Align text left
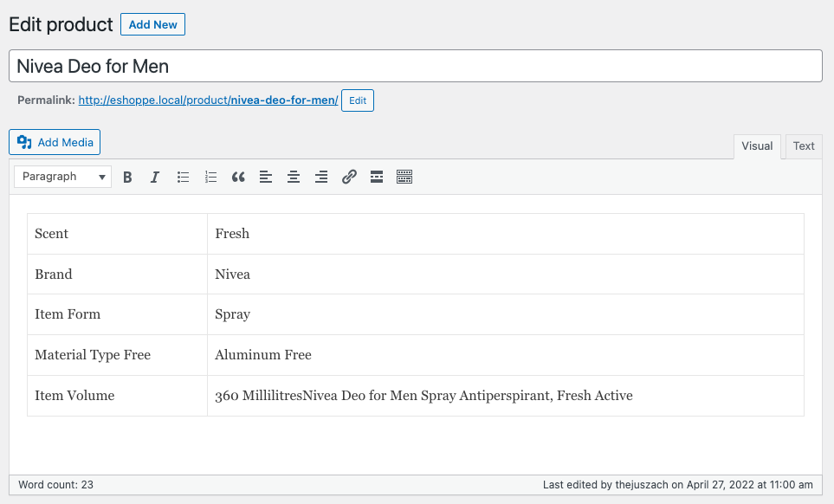This screenshot has width=834, height=504. click(x=266, y=177)
